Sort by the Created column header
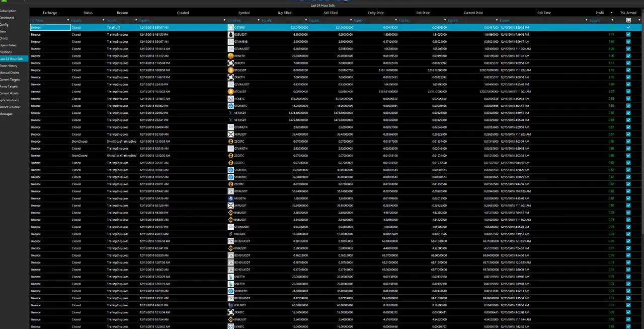 coord(183,13)
